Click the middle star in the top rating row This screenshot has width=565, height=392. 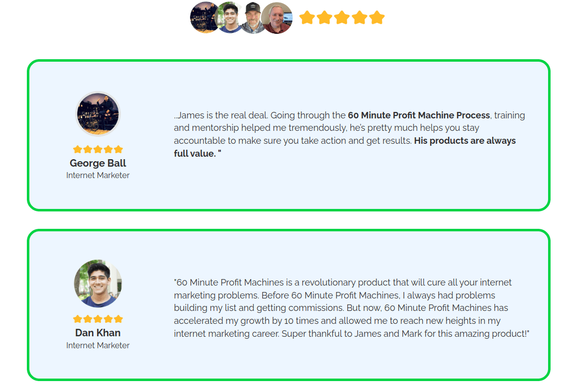coord(342,17)
